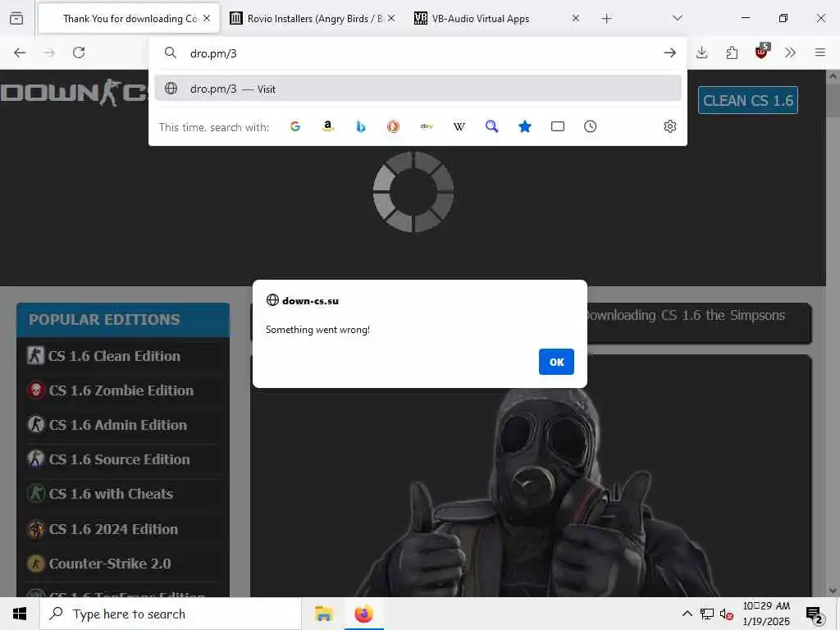Click the Type here to search box
Image resolution: width=840 pixels, height=630 pixels.
point(171,614)
